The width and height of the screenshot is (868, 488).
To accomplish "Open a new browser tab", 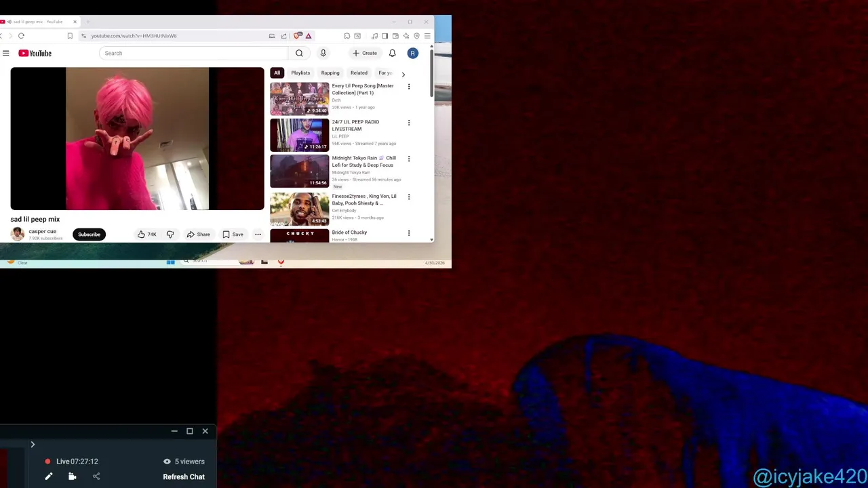I will coord(88,22).
